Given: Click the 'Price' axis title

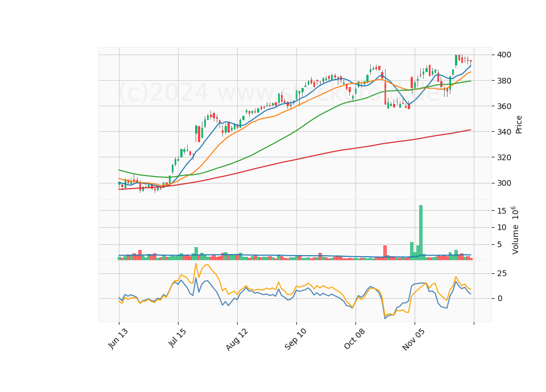Looking at the screenshot, I should [x=519, y=124].
